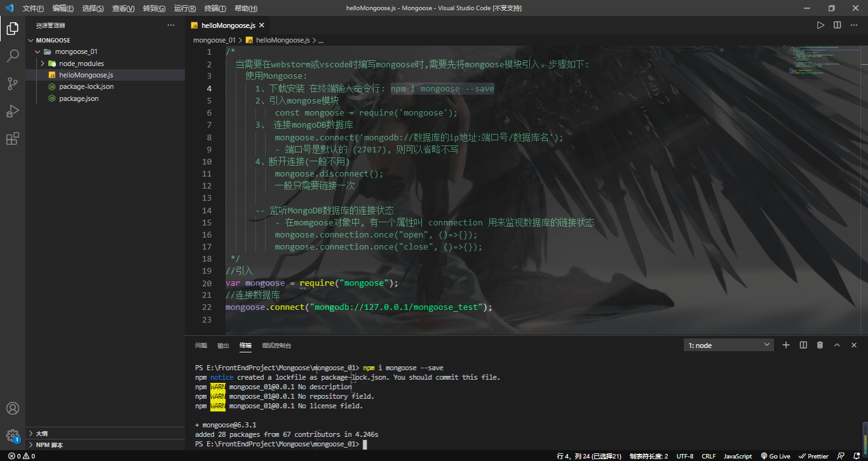Collapse the mongoose_01 folder
868x461 pixels.
(105, 51)
